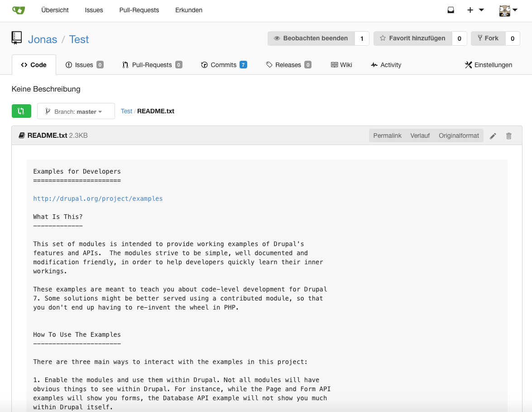Open the plus create-new dropdown

475,10
